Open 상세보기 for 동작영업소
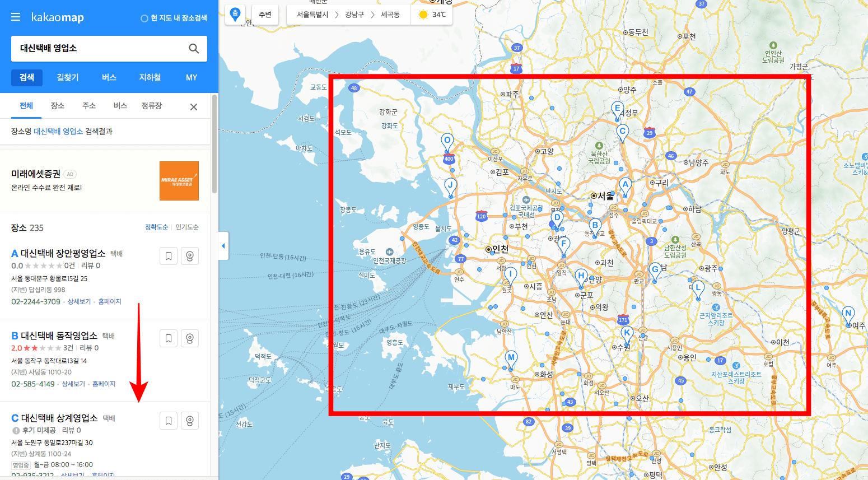The height and width of the screenshot is (480, 868). [73, 384]
